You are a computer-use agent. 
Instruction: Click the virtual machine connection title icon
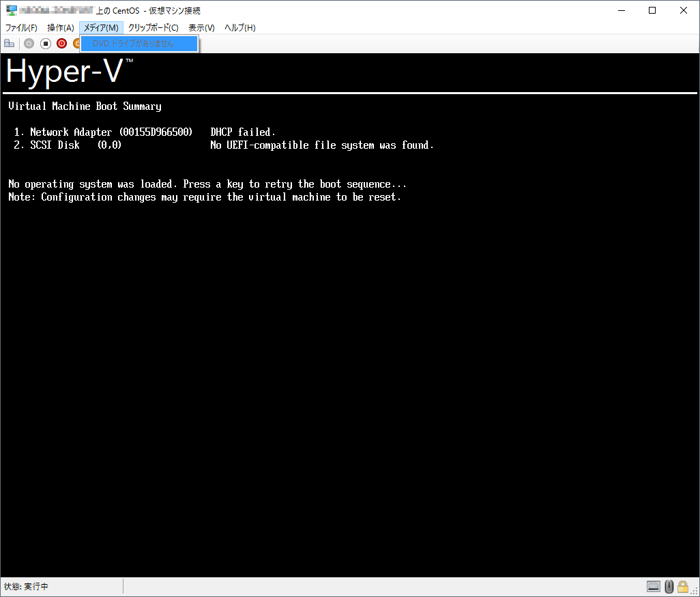click(11, 10)
